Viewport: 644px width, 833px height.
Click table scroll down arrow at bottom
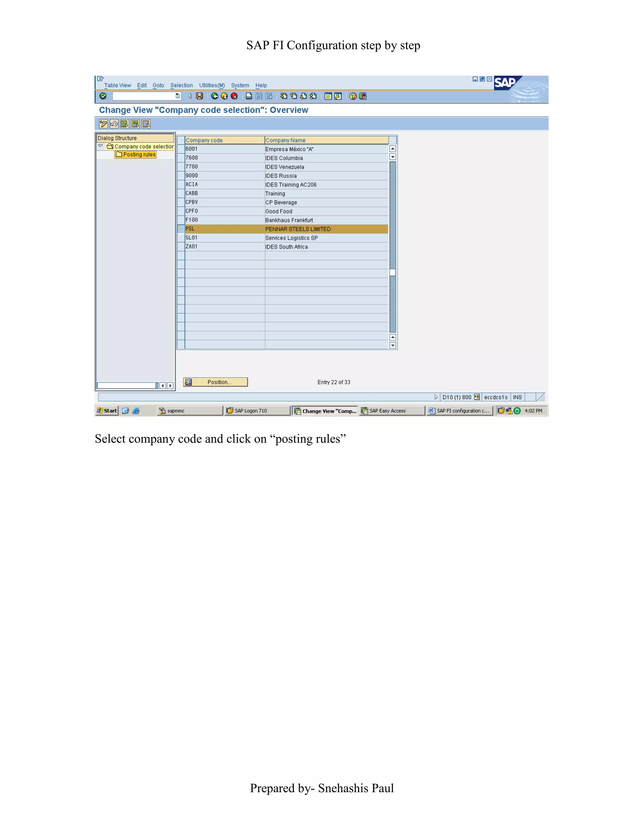click(392, 345)
